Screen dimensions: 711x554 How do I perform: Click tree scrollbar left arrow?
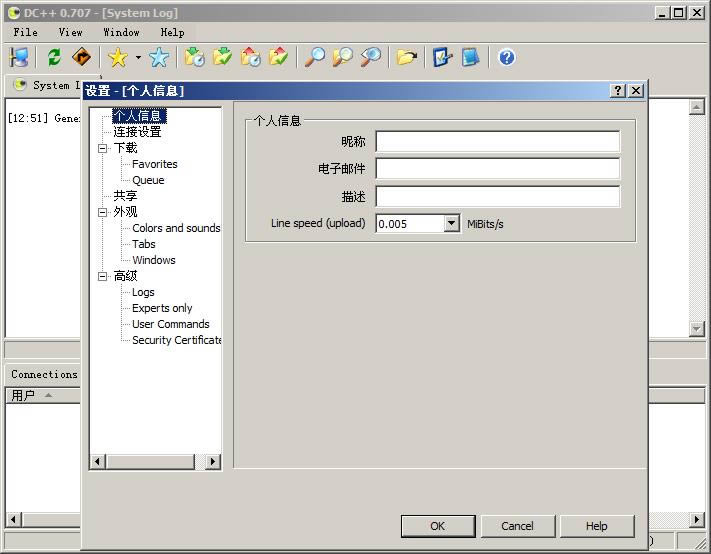(x=97, y=462)
